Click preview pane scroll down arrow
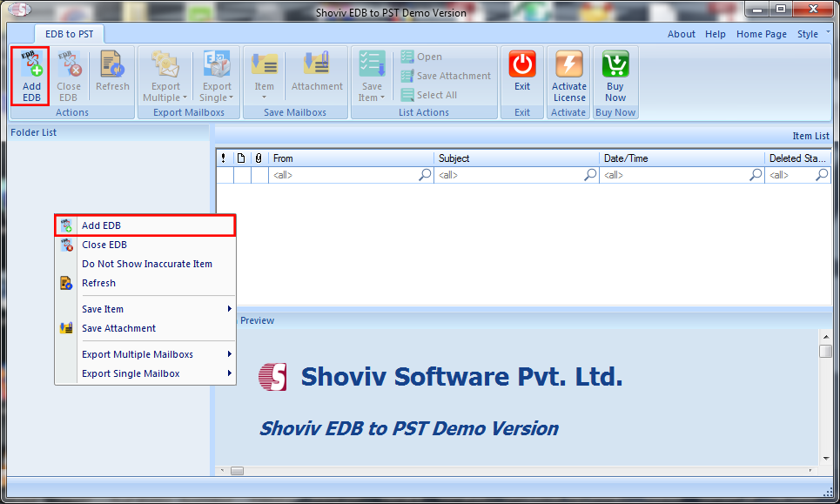The image size is (840, 504). pyautogui.click(x=826, y=459)
